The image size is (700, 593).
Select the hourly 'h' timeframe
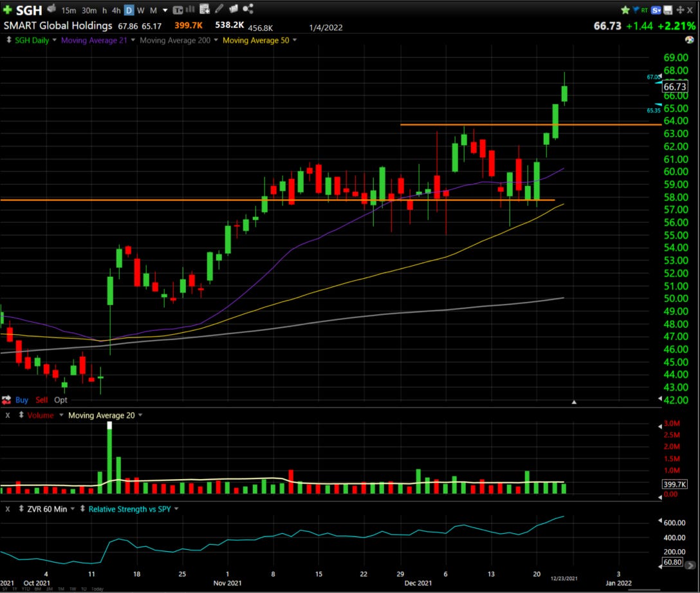click(x=104, y=10)
